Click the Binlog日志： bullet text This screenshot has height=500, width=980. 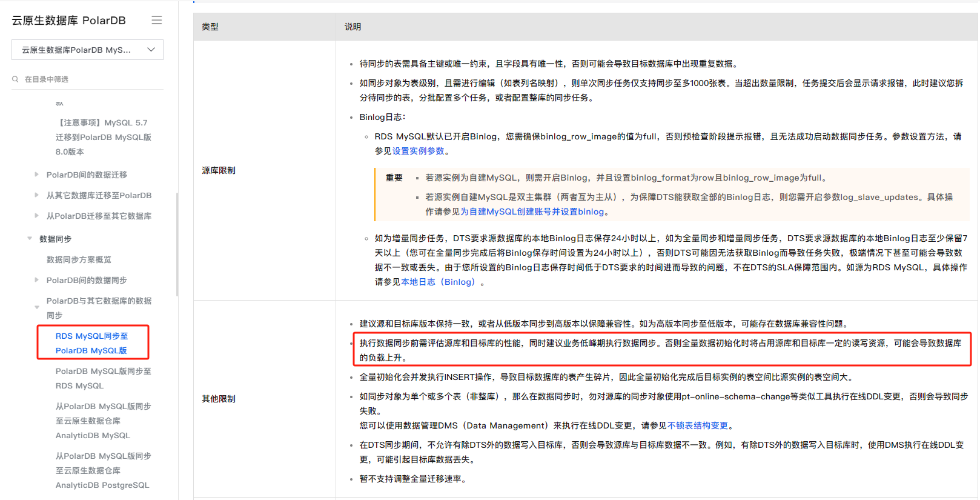(x=382, y=117)
